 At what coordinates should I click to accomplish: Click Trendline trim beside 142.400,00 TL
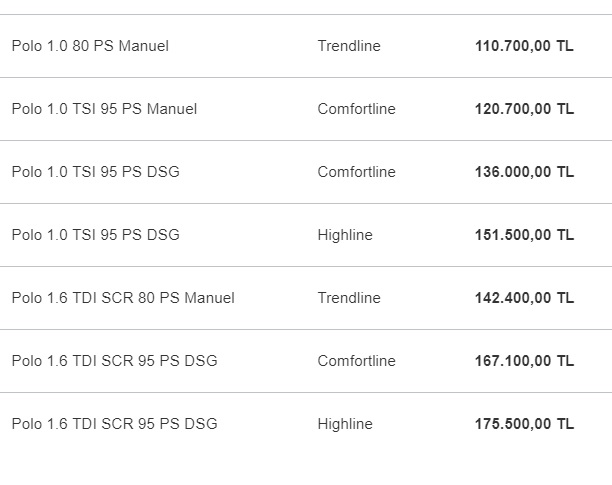(x=349, y=298)
